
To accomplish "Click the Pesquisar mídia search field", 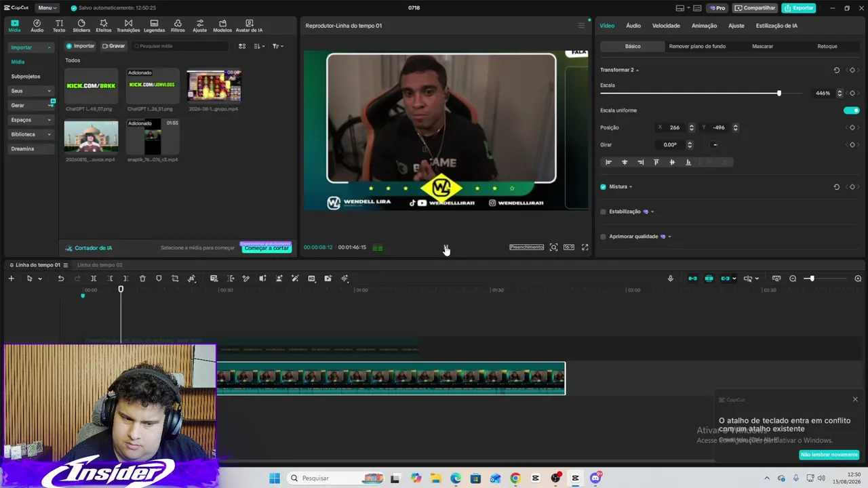I will click(180, 46).
